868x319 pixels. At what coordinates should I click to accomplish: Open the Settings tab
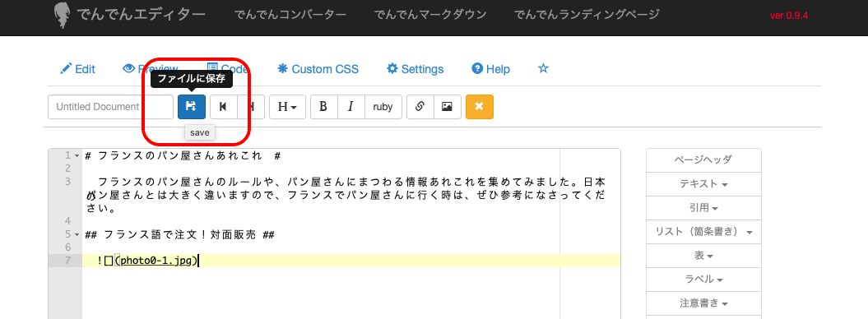[x=415, y=69]
